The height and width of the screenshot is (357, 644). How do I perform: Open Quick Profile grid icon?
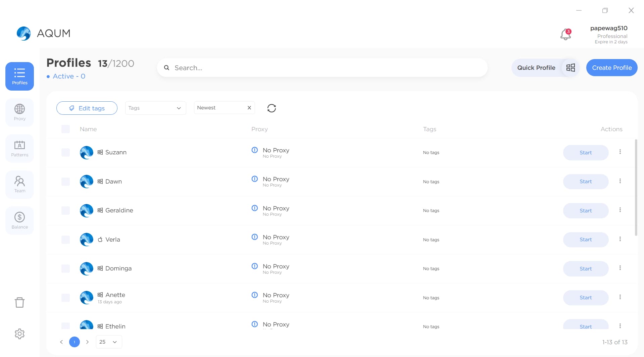[571, 68]
